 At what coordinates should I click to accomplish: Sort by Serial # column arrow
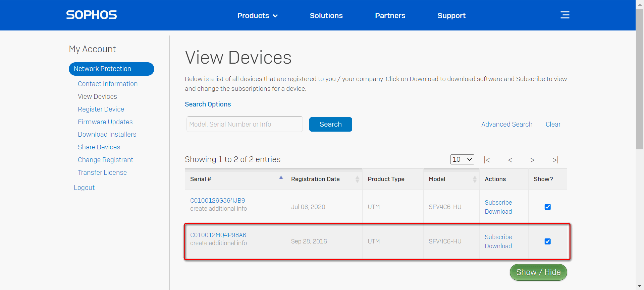click(281, 177)
